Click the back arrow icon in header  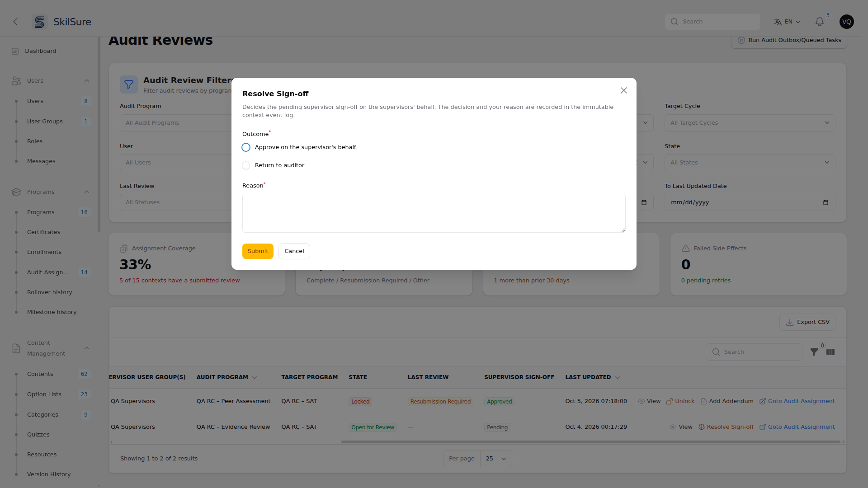[15, 22]
